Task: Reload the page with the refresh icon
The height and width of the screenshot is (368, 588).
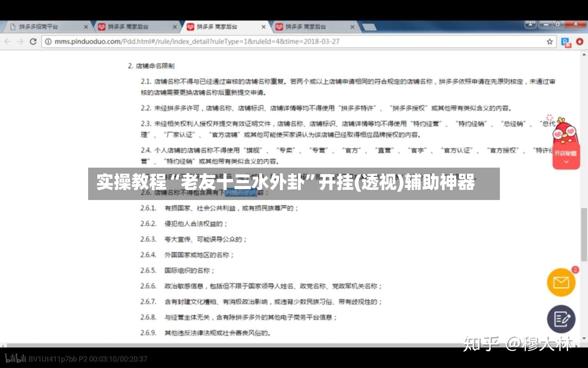Action: (x=33, y=42)
